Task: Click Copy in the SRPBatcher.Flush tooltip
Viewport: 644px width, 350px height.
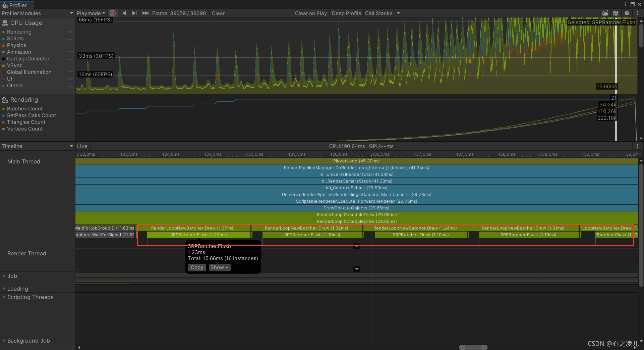Action: 197,267
